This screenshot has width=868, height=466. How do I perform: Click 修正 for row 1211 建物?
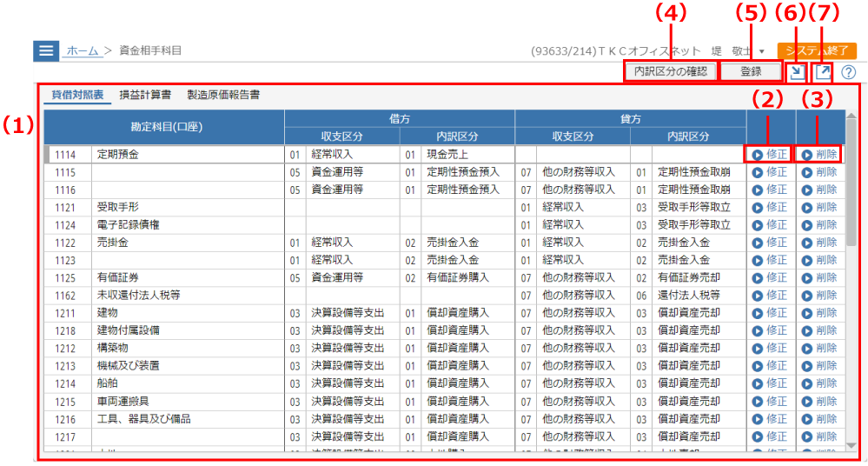[770, 313]
